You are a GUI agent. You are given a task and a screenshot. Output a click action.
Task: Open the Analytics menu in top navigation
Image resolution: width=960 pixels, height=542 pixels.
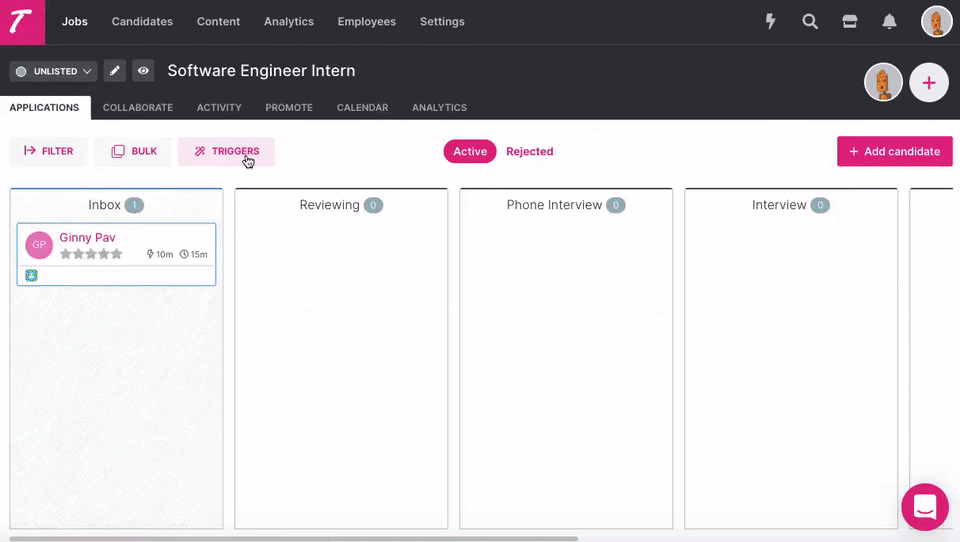[x=289, y=21]
